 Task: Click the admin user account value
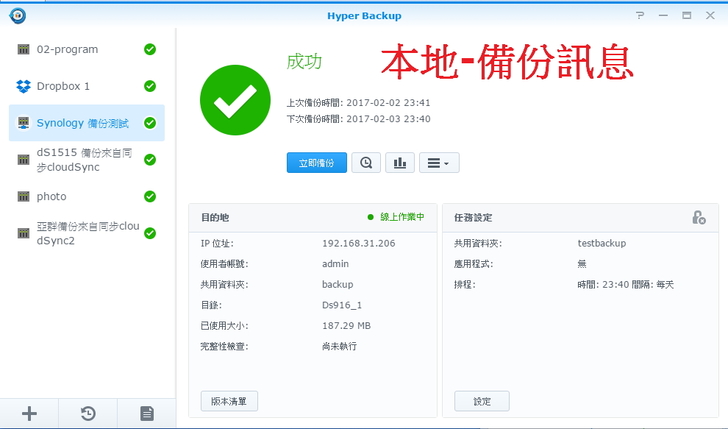[x=335, y=264]
